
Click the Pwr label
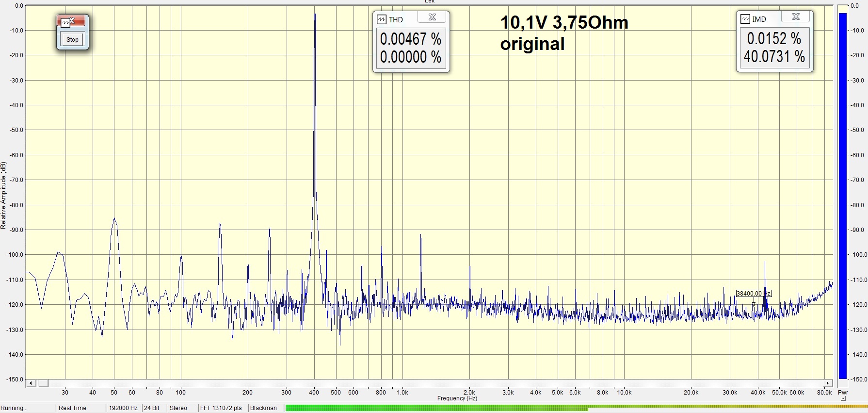click(843, 393)
